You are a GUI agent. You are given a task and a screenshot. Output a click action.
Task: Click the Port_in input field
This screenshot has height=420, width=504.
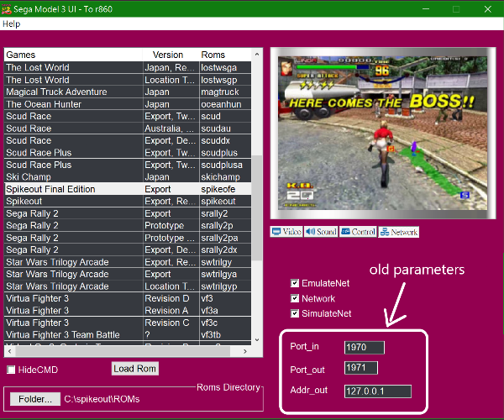click(365, 348)
